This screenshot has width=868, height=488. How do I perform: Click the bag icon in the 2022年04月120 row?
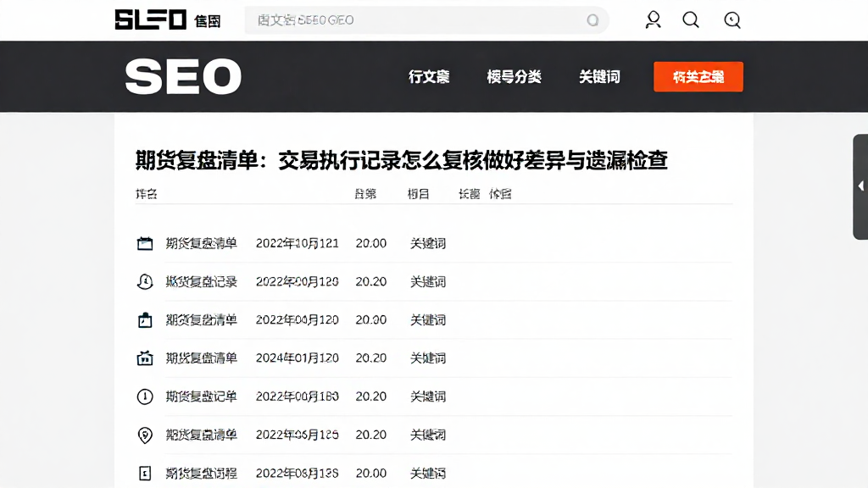145,319
